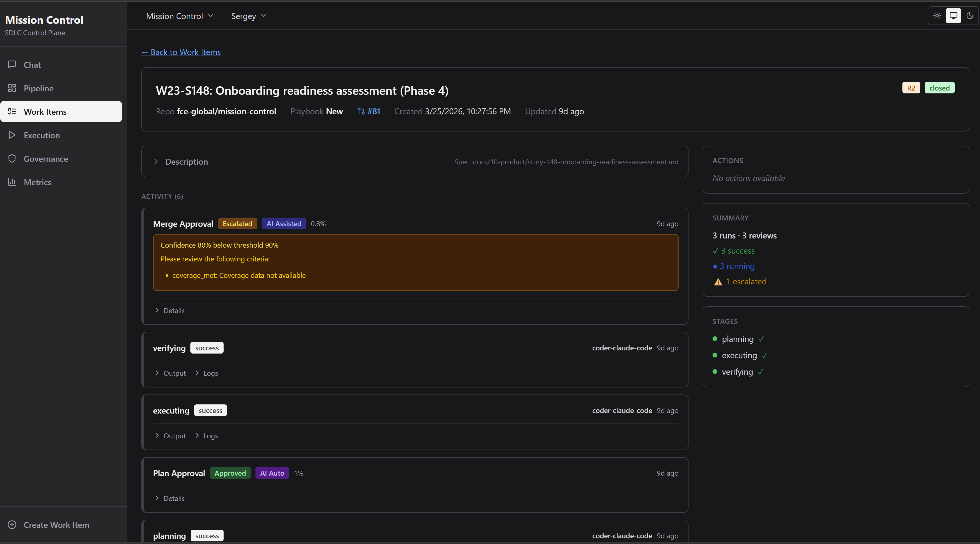Open the Metrics section
The height and width of the screenshot is (544, 980).
click(37, 182)
